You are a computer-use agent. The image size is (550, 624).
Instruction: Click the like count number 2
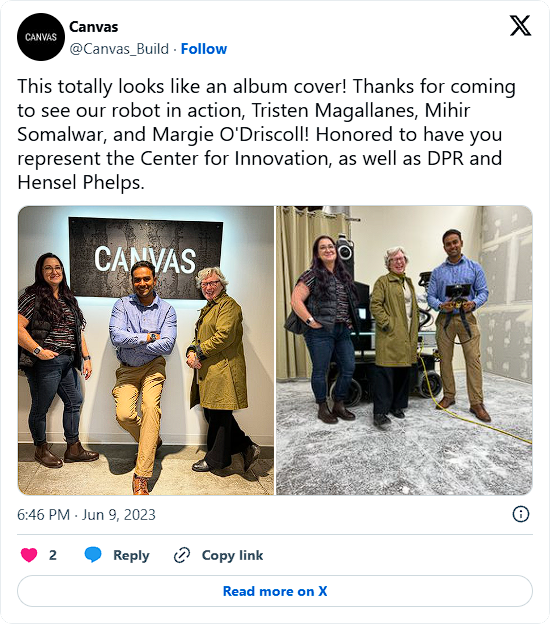[53, 555]
